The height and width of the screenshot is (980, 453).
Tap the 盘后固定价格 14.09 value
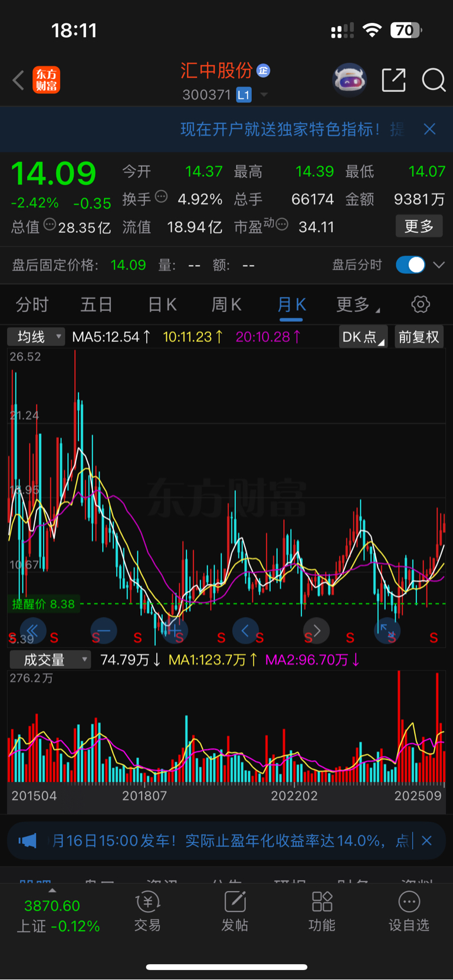(128, 265)
